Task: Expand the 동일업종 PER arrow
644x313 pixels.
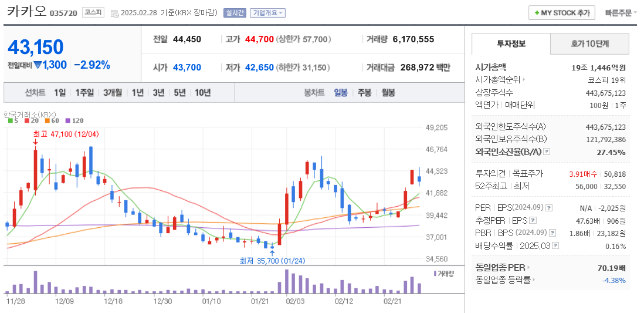Action: [528, 268]
